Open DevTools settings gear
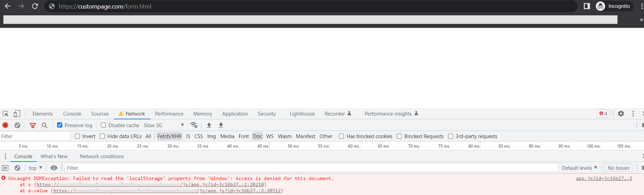Screen dimensions: 644x195 (621, 114)
